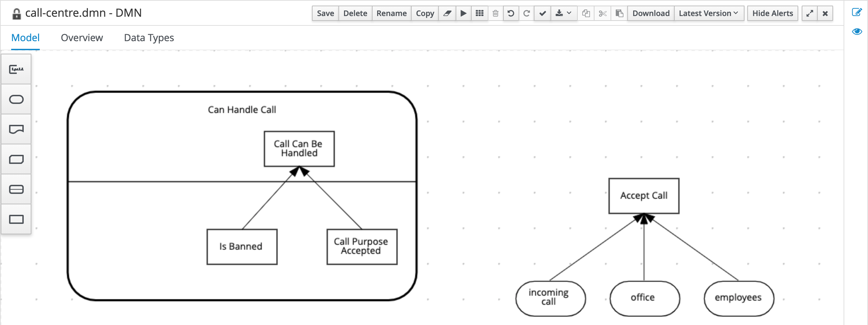Viewport: 868px width, 325px height.
Task: Click the Rename button
Action: 391,13
